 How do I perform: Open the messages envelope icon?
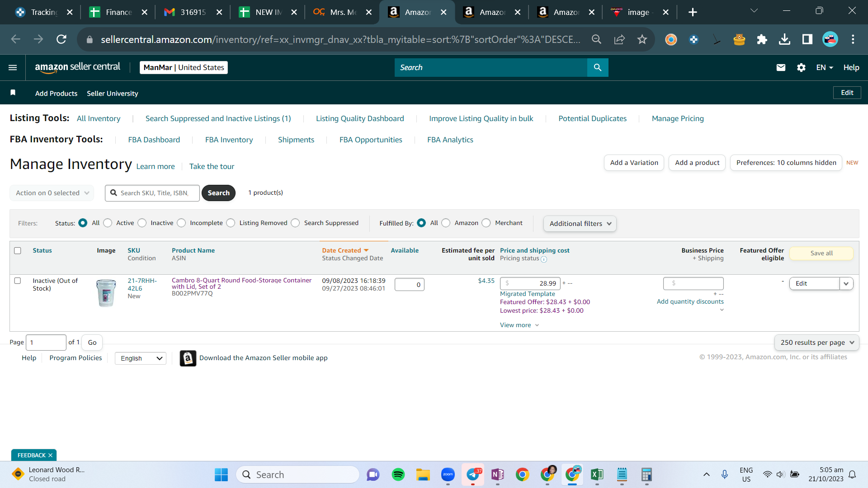click(781, 67)
